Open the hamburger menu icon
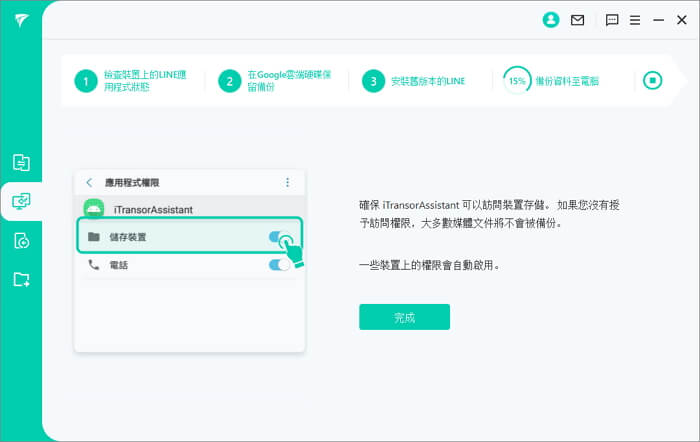 point(635,20)
